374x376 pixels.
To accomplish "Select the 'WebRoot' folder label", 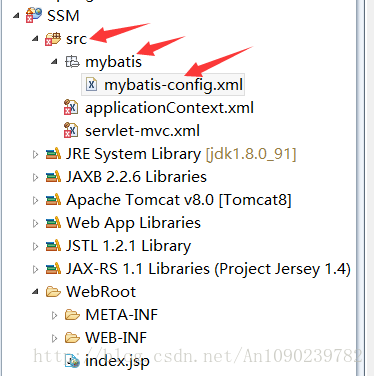I will 101,292.
